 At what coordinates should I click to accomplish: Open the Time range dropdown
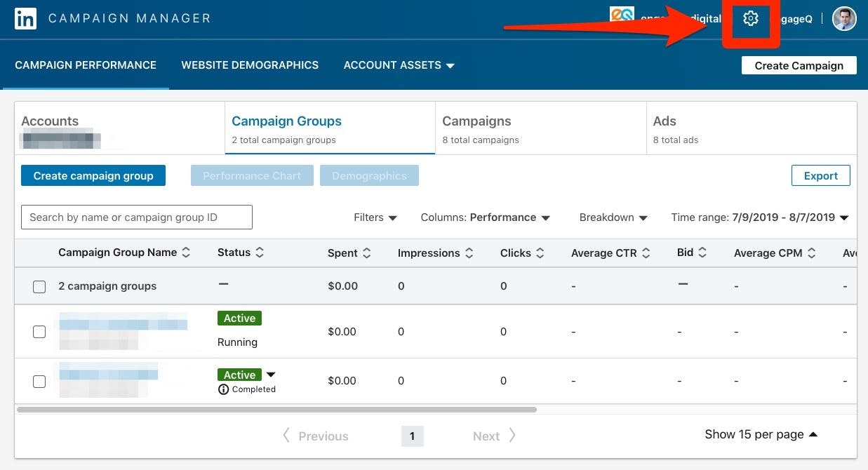tap(760, 217)
